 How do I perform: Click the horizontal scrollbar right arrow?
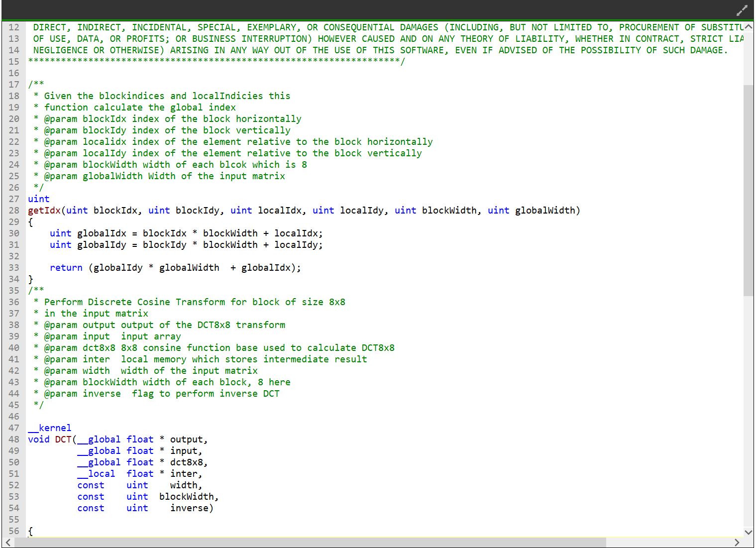[737, 543]
